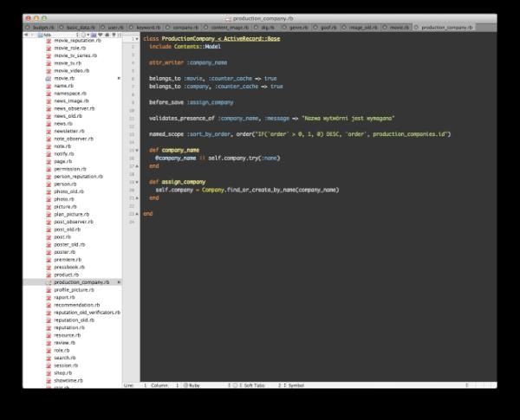Click the Ruby file icon beside newsletter.rb
Screen dimensions: 520x420
tap(49, 131)
